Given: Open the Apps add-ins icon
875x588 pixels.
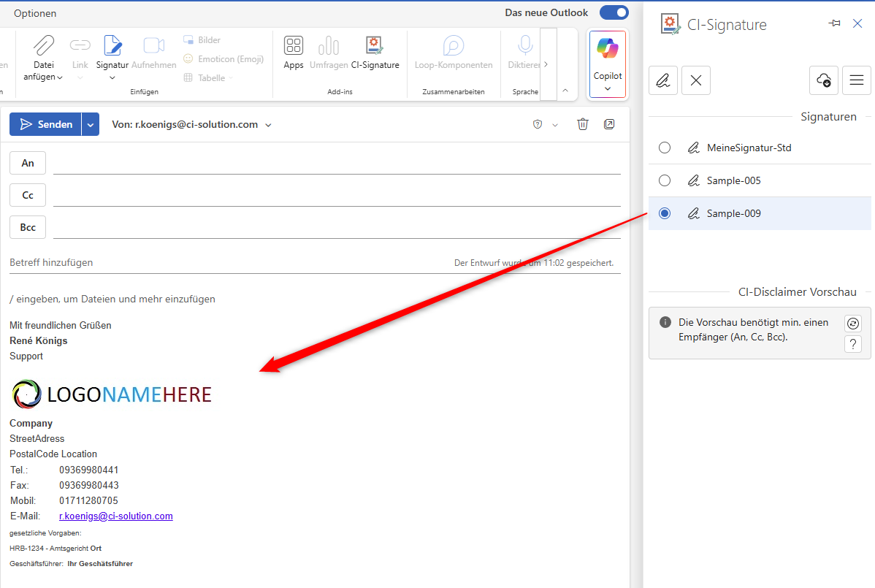Looking at the screenshot, I should (294, 47).
